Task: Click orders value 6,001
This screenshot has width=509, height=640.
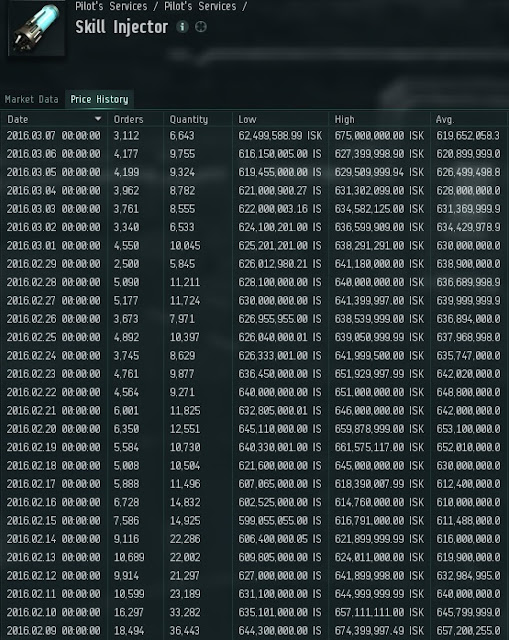Action: tap(127, 411)
